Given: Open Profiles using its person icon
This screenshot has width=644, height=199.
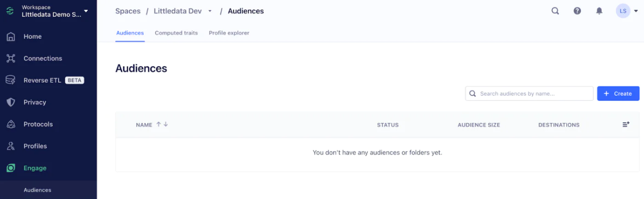Looking at the screenshot, I should tap(11, 146).
